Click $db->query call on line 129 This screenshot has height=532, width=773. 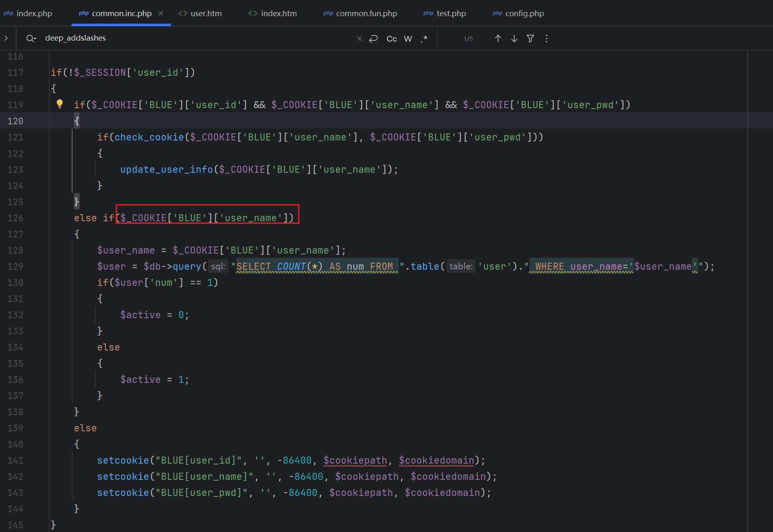172,266
